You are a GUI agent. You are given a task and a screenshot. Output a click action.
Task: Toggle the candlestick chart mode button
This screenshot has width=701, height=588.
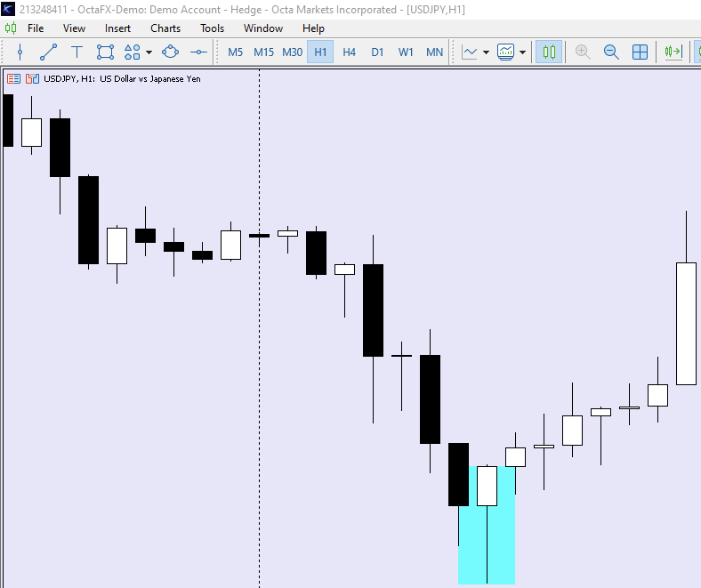coord(549,52)
